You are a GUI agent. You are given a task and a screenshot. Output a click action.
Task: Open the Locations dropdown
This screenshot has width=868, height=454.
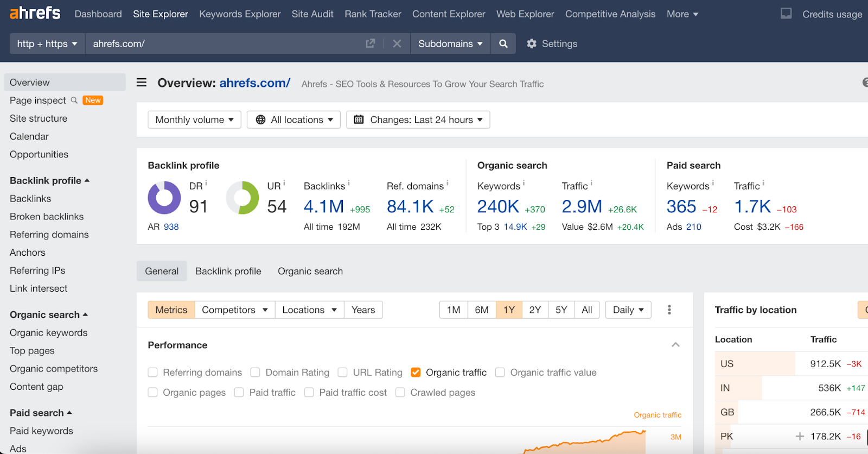(x=310, y=310)
